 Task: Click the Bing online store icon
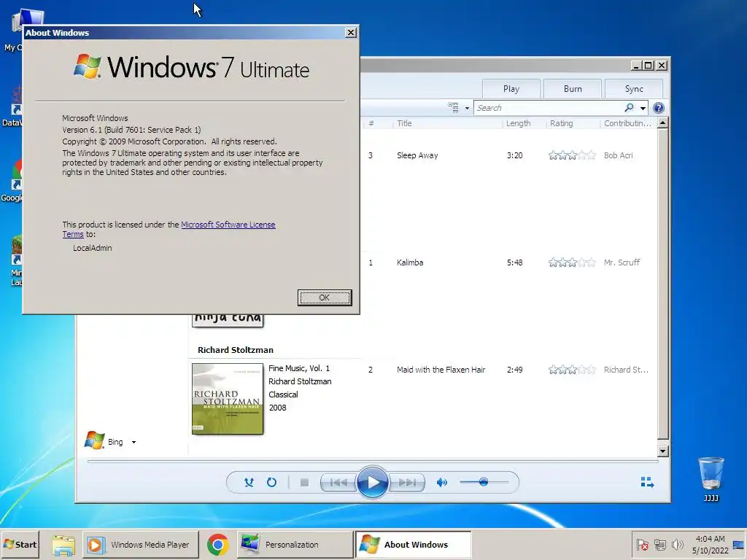pos(94,440)
